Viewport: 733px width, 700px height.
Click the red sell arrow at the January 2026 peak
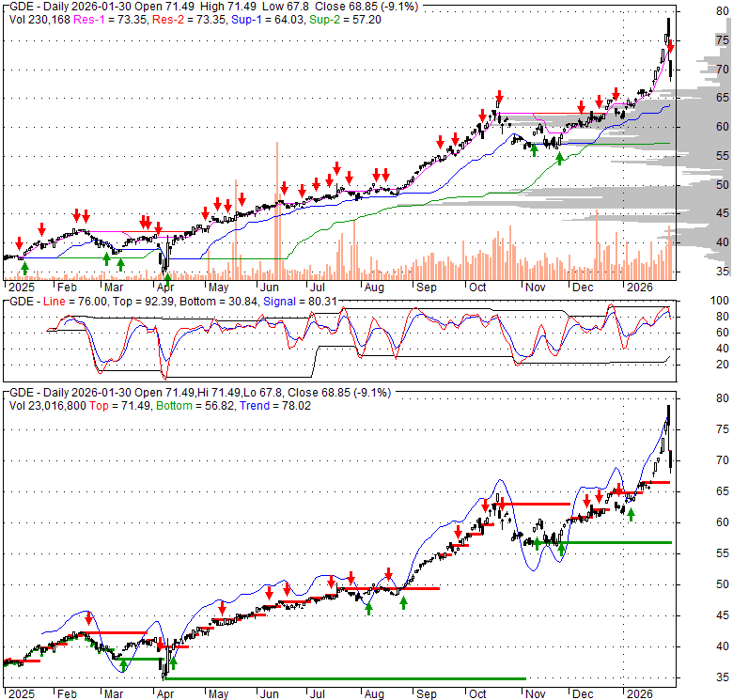tap(670, 44)
